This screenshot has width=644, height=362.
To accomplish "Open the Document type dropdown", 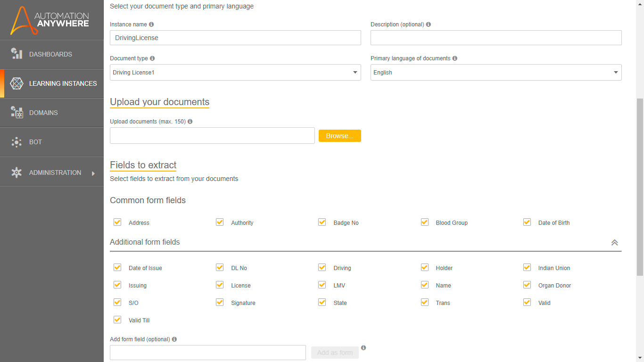I will coord(235,73).
